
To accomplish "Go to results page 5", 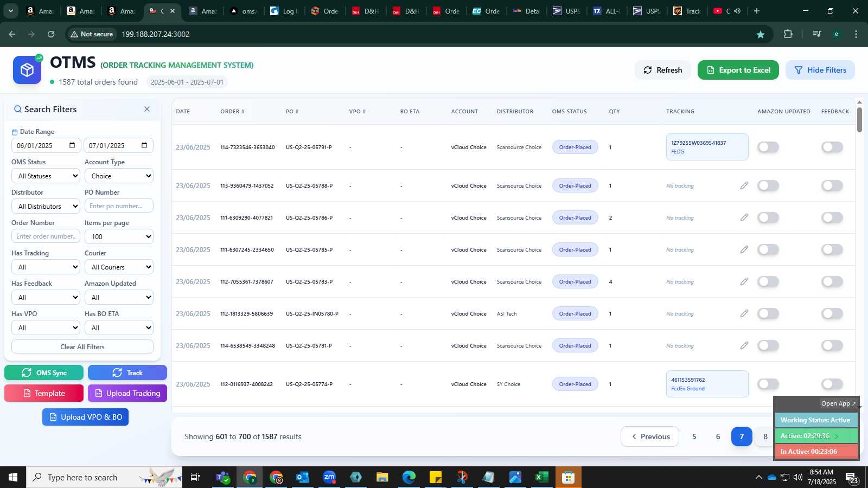I will pos(694,436).
